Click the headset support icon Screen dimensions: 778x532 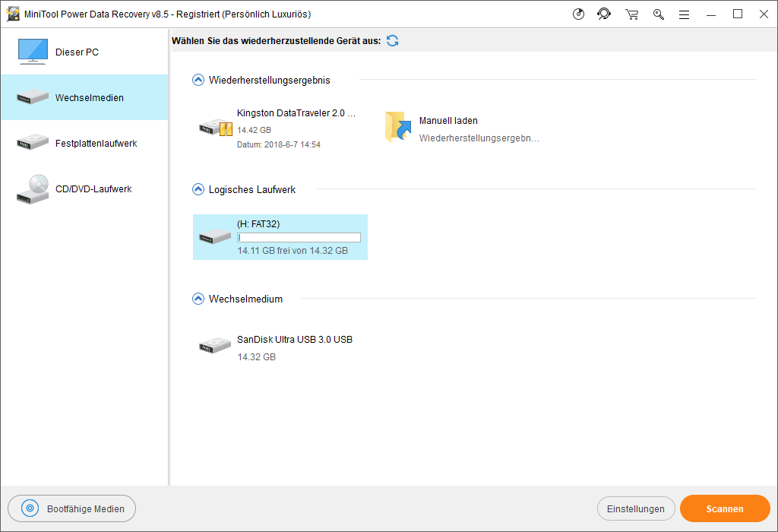[x=604, y=14]
